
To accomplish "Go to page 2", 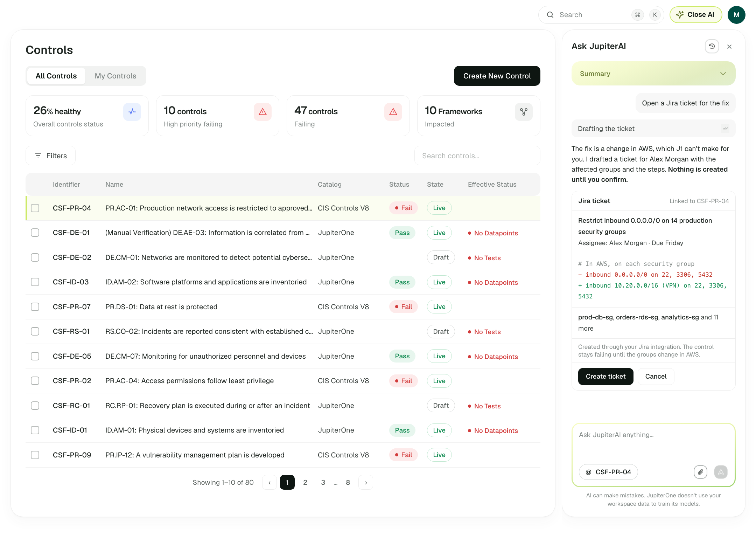I will pos(305,482).
